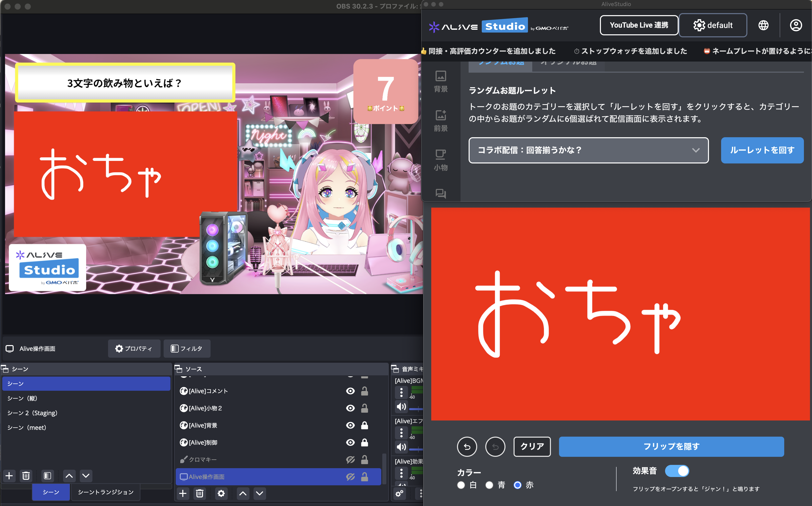Move scene down with the arrow icon
The height and width of the screenshot is (506, 812).
[86, 475]
